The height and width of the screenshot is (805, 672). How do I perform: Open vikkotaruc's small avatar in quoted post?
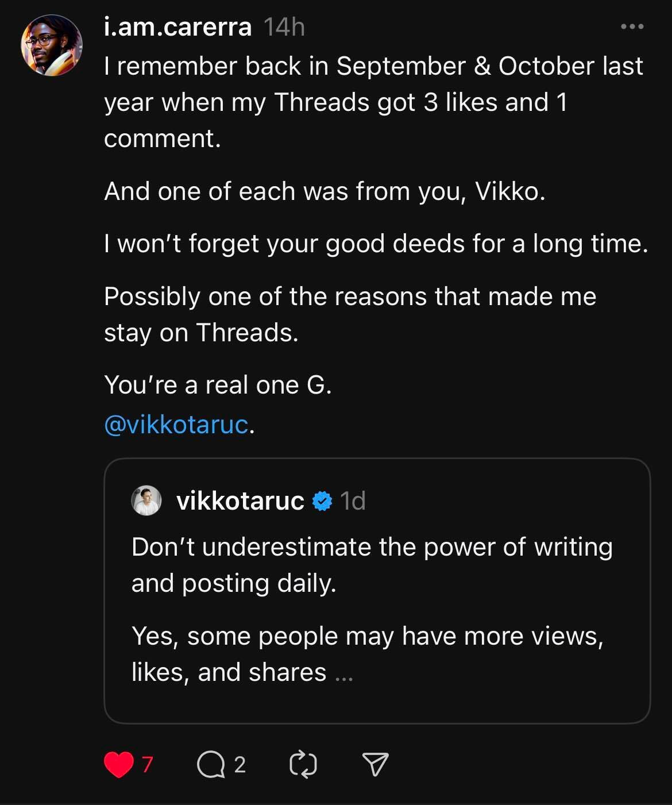(x=146, y=500)
